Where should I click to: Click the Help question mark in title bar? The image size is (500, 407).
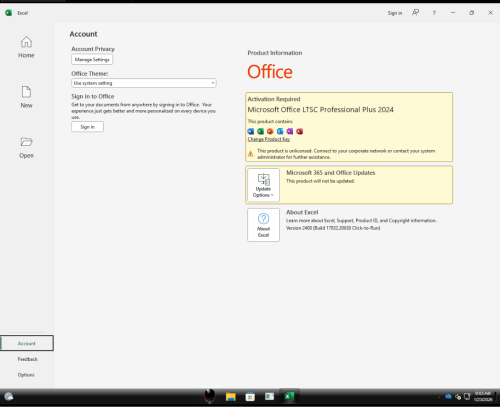[x=434, y=13]
